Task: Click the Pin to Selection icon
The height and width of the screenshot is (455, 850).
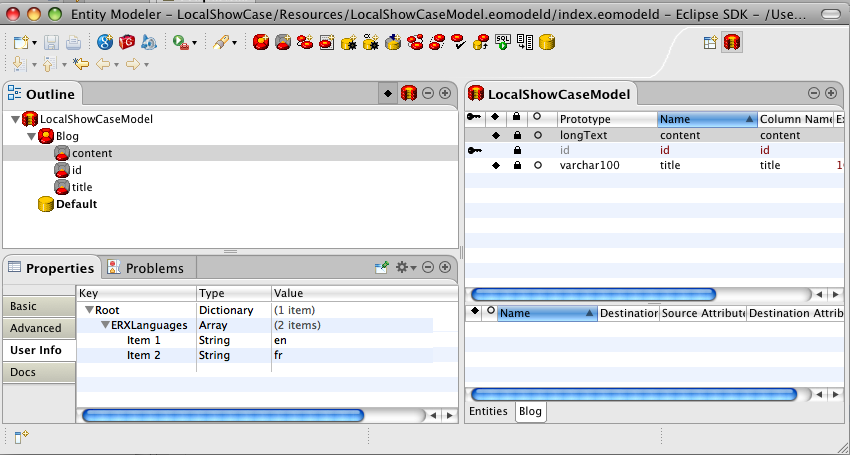Action: point(382,267)
